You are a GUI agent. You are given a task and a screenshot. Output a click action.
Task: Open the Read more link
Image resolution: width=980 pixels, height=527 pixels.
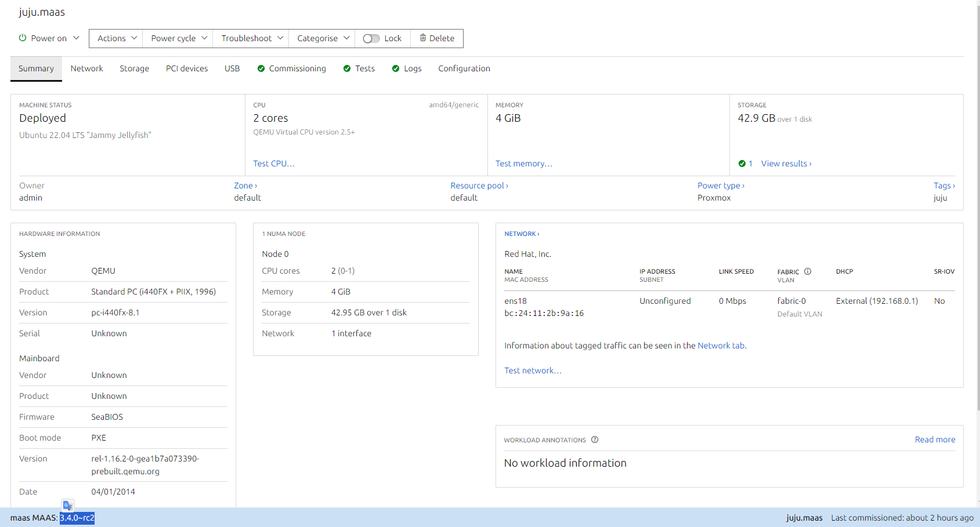(x=935, y=439)
